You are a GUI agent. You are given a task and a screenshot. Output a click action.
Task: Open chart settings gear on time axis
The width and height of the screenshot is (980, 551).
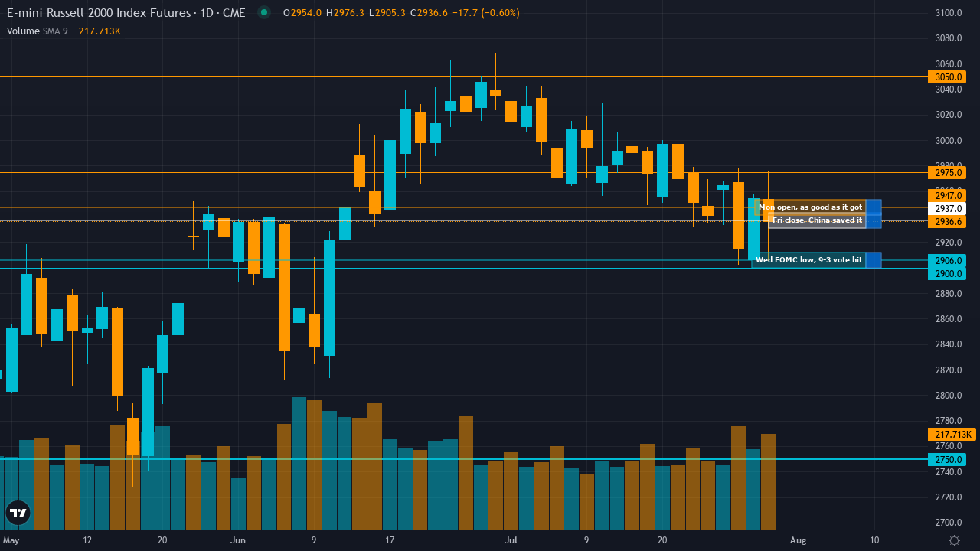click(954, 540)
